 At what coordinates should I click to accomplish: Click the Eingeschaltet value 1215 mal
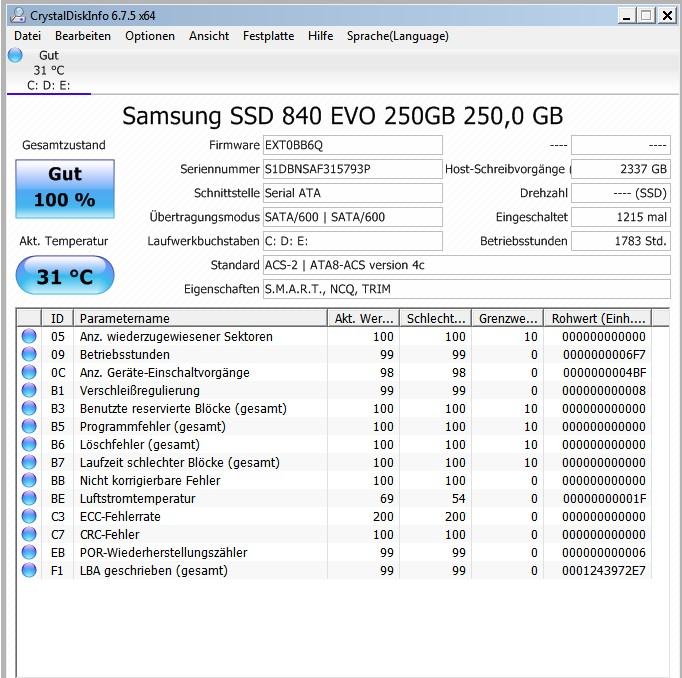(621, 217)
